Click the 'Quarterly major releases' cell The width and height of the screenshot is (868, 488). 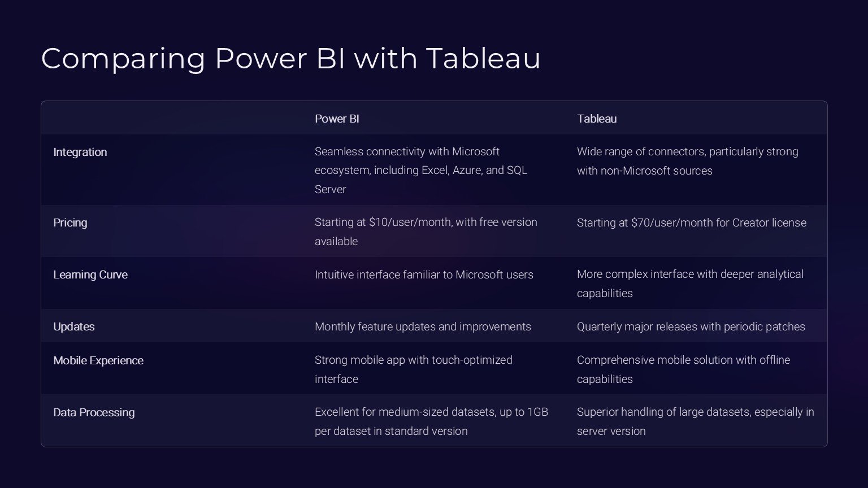click(x=691, y=326)
